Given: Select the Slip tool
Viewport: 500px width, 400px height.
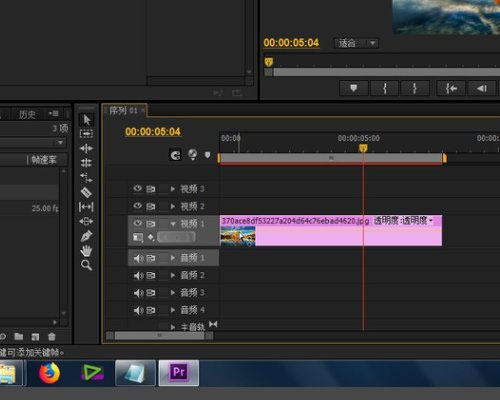Looking at the screenshot, I should 86,207.
